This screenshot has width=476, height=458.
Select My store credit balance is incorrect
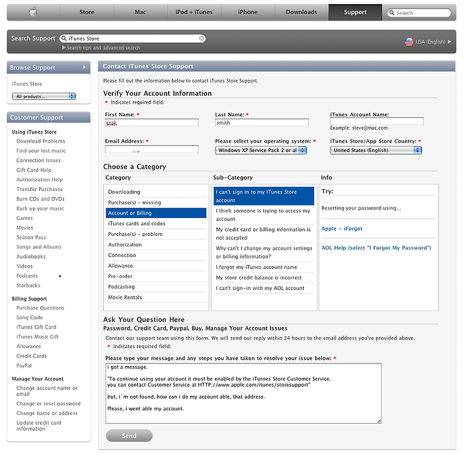[x=264, y=278]
